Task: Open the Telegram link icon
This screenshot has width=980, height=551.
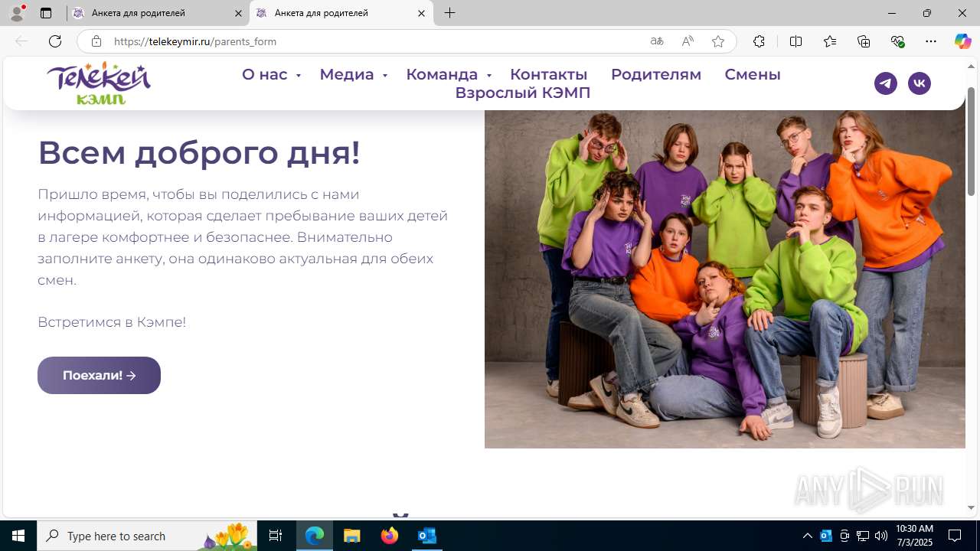Action: [886, 83]
